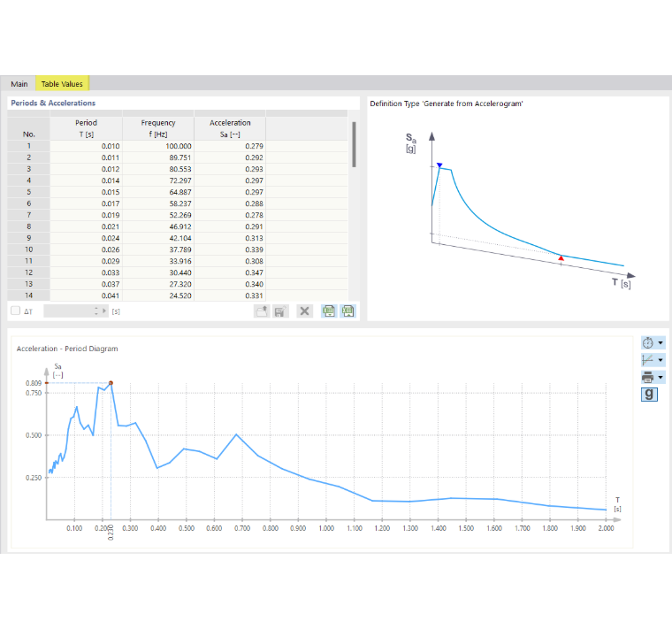Screen dimensions: 672x629
Task: Click frequency cell 89.751
Action: pos(158,157)
